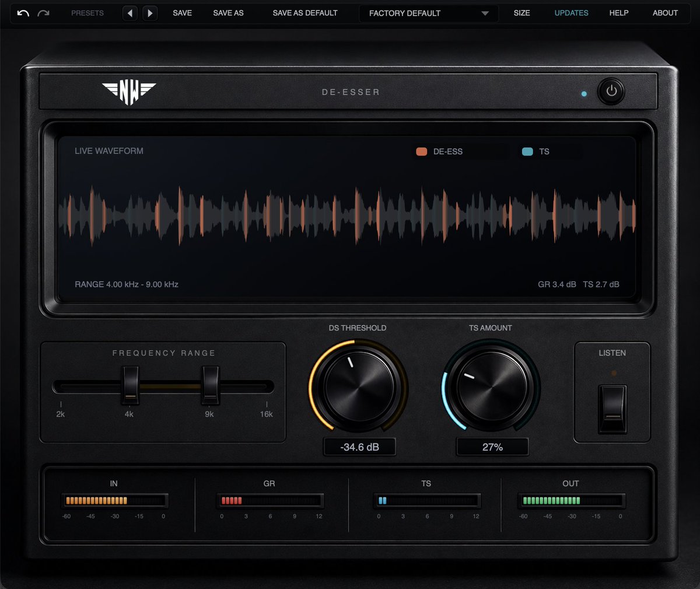Click the redo arrow icon

tap(43, 13)
